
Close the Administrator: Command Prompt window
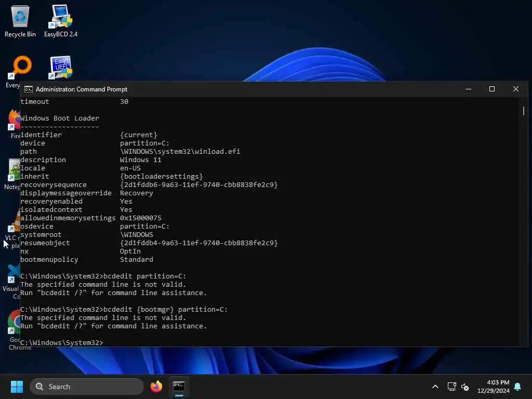click(516, 89)
